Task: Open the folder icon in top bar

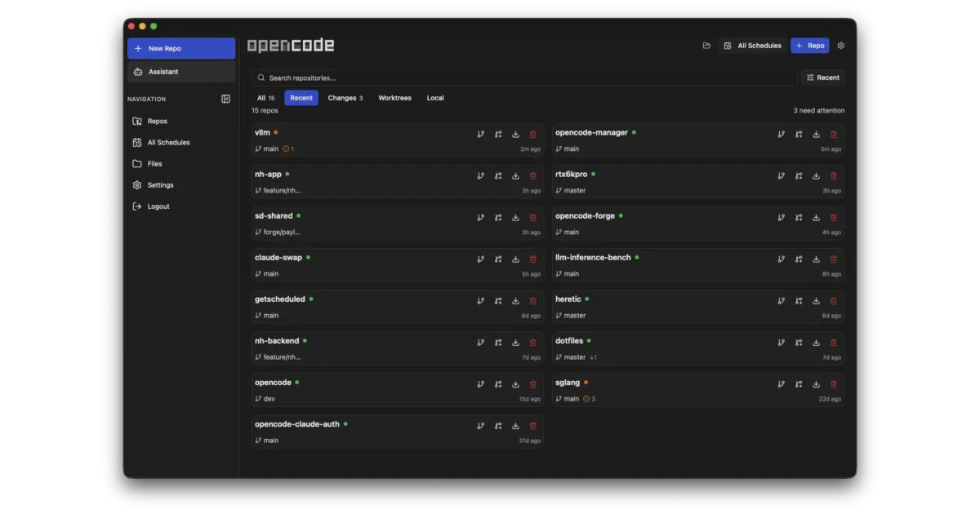Action: click(x=706, y=46)
